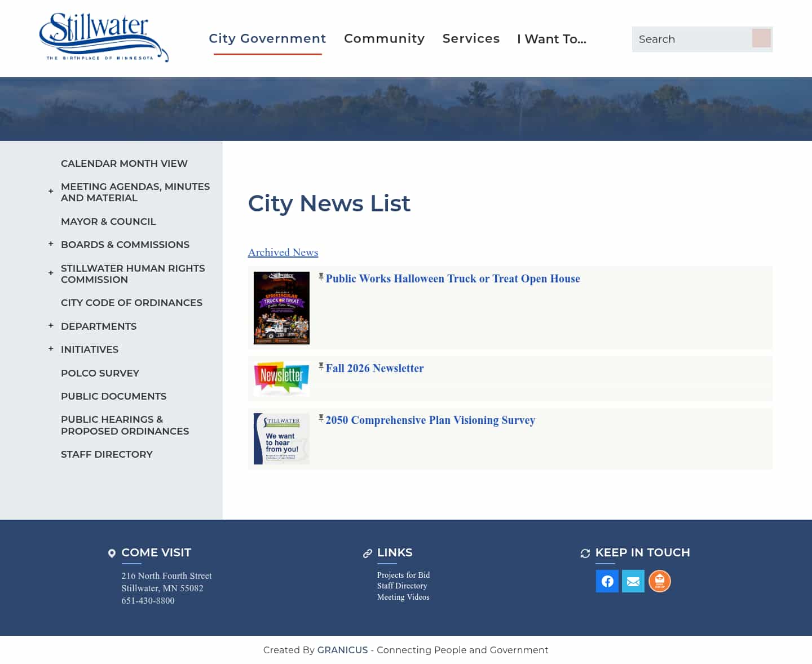This screenshot has width=812, height=664.
Task: View City Code of Ordinances
Action: [x=131, y=303]
